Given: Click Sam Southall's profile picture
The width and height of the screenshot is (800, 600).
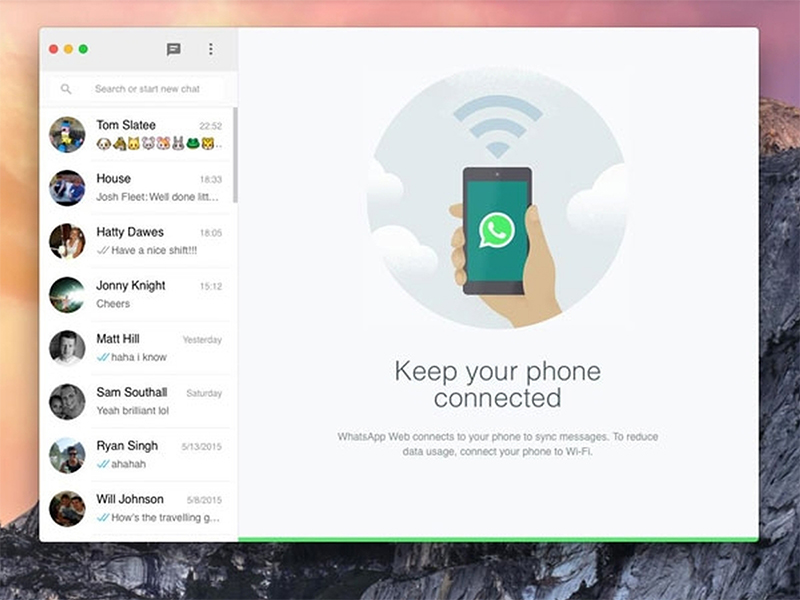Looking at the screenshot, I should click(x=67, y=402).
